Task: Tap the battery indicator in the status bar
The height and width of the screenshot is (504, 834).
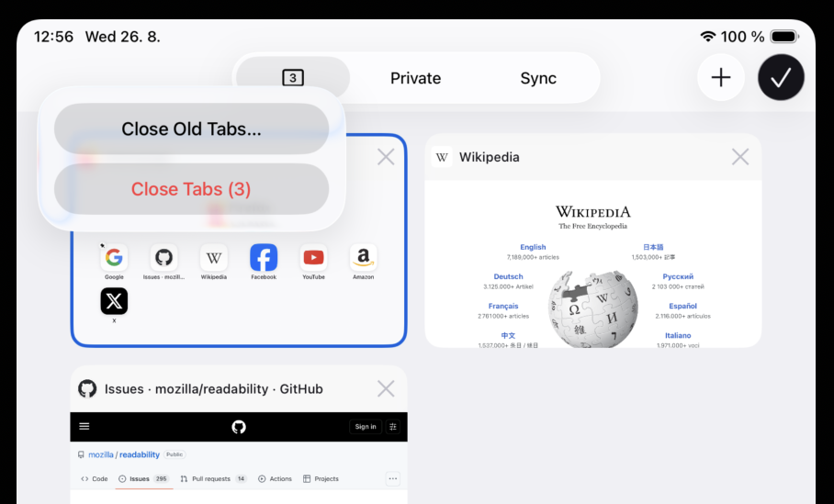Action: tap(785, 36)
